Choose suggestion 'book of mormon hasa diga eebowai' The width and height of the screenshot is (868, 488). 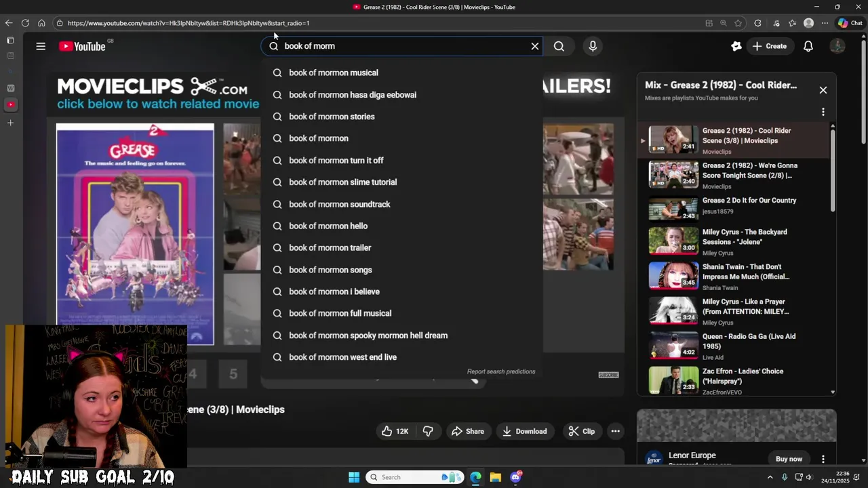[x=401, y=95]
